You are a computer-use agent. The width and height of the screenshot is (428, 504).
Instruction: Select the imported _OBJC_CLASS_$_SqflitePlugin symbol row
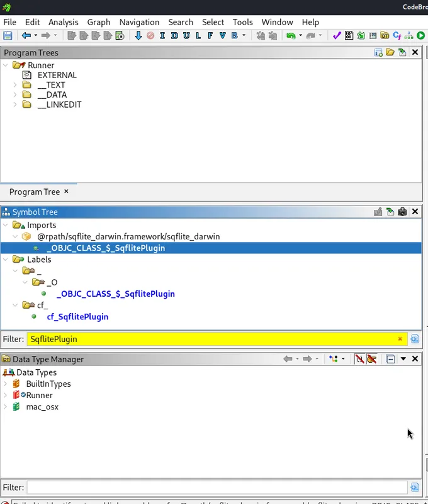pos(211,248)
